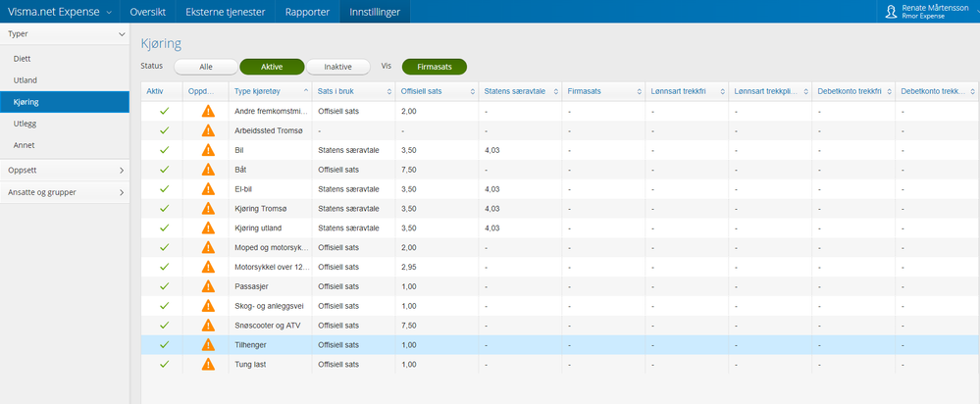Click warning icon in Skog- og anleggsvei row
Viewport: 980px width, 404px height.
pyautogui.click(x=208, y=306)
